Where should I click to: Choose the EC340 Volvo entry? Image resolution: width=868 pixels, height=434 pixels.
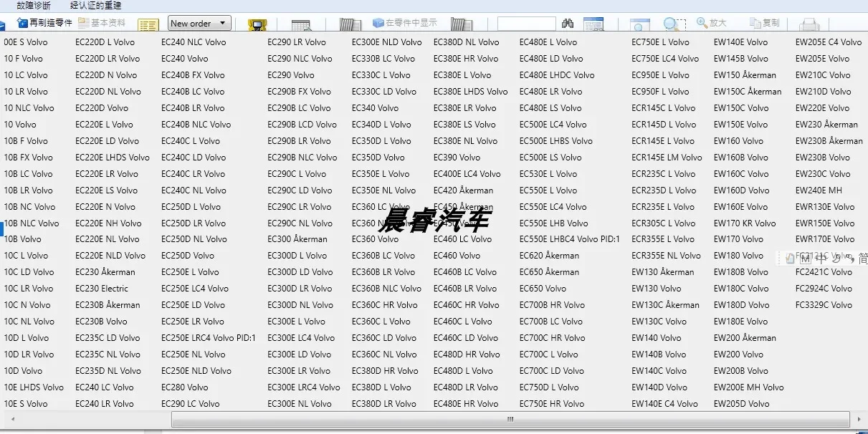click(x=376, y=108)
